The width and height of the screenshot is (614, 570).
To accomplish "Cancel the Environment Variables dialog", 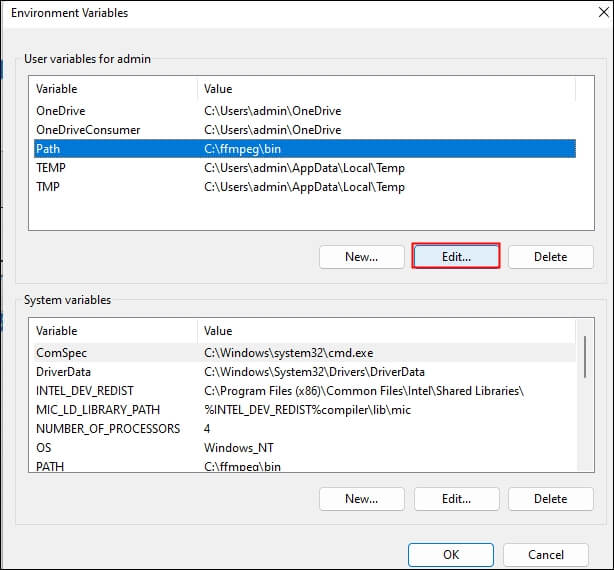I will click(x=545, y=554).
